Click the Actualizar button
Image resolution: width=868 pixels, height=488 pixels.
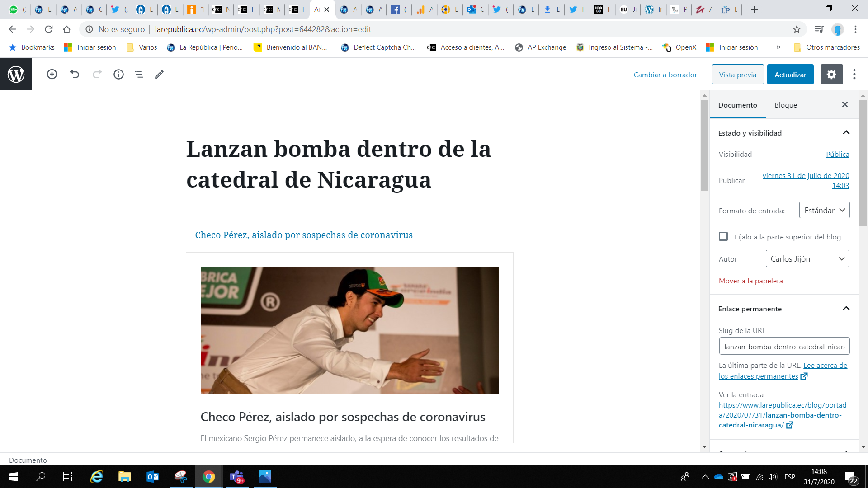(790, 75)
